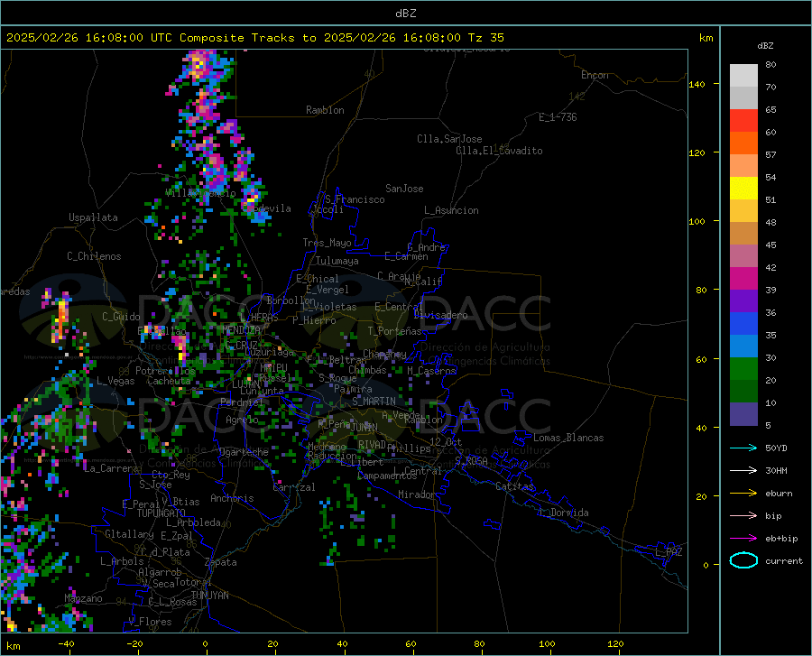Select the Ugarteche map label

tap(244, 452)
